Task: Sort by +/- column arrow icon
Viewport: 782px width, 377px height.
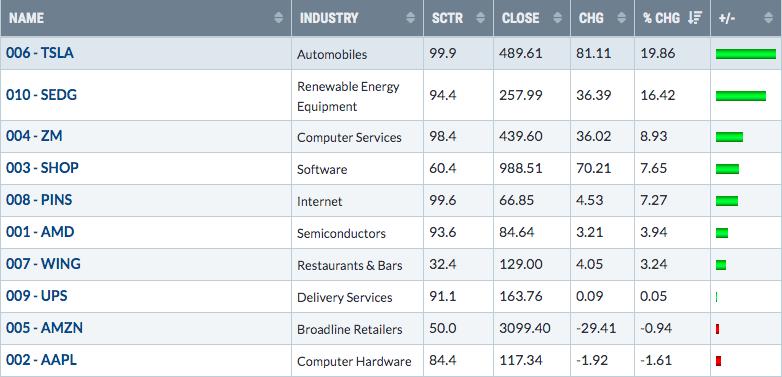Action: (768, 18)
